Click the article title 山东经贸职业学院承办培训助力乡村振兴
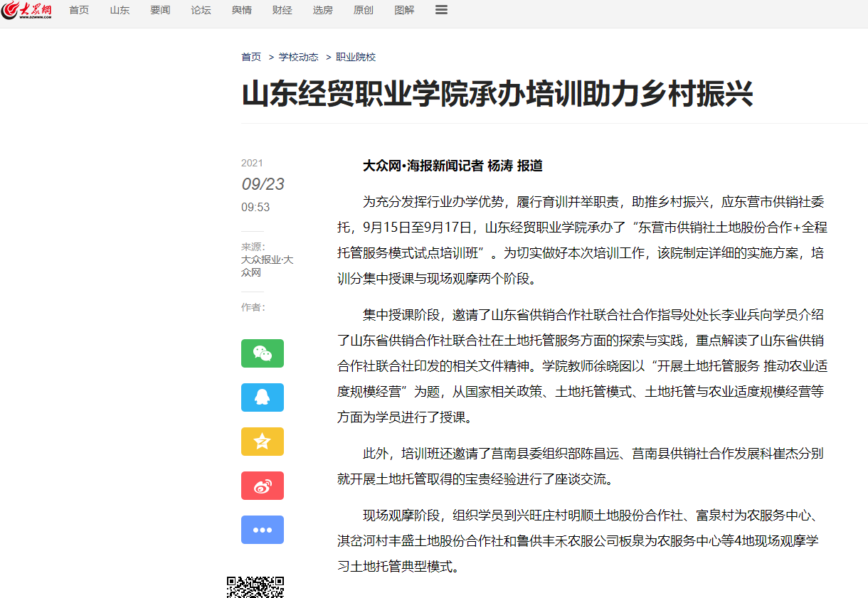The image size is (868, 598). [x=497, y=94]
